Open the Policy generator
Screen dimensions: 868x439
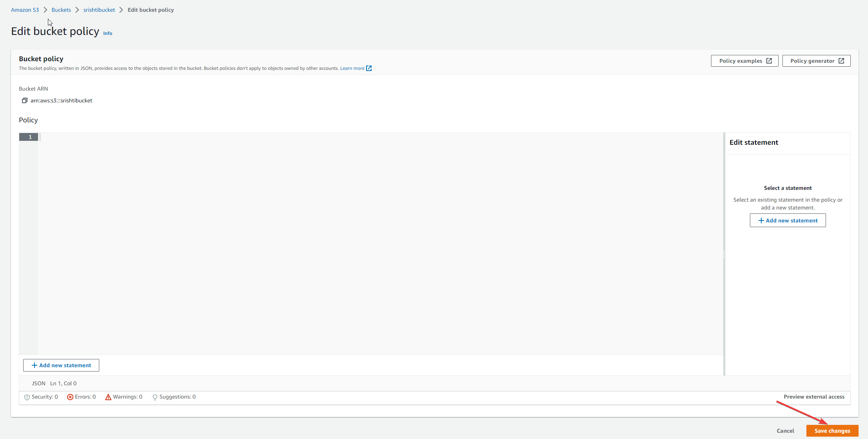coord(816,61)
